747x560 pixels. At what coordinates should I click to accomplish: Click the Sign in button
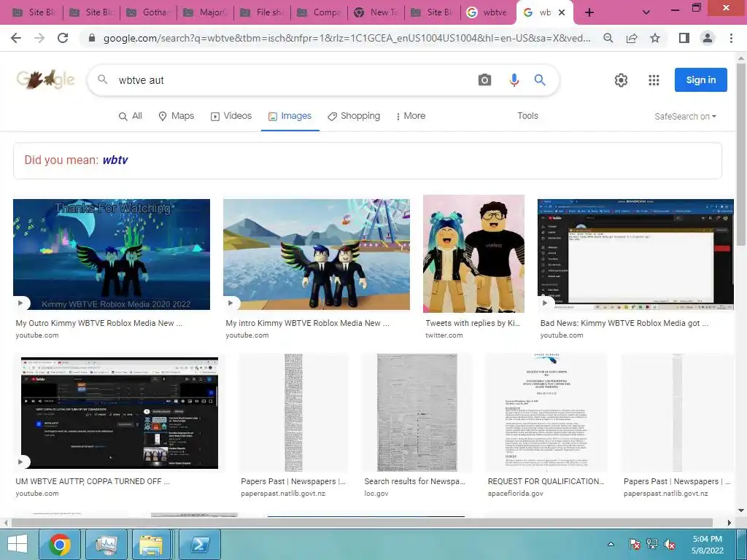tap(701, 80)
